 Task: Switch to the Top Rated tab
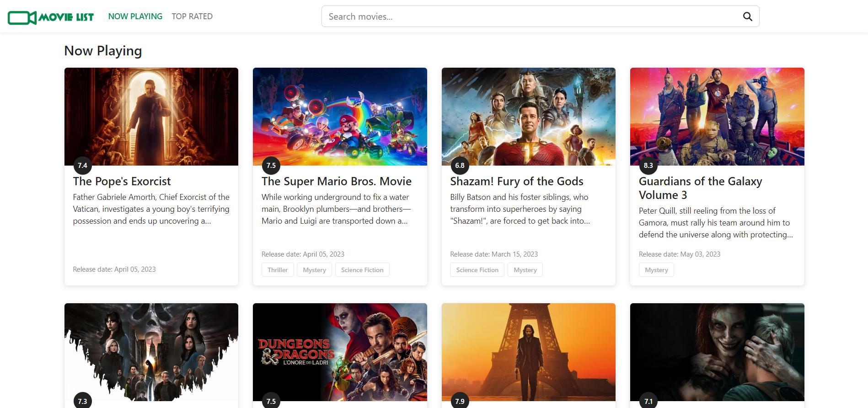(x=192, y=16)
